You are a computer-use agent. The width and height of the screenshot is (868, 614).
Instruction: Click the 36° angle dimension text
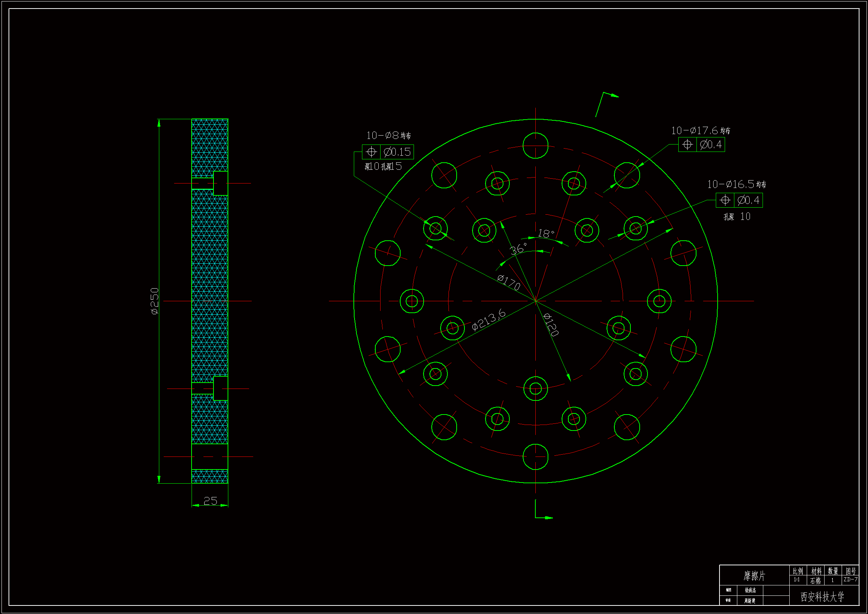(518, 249)
